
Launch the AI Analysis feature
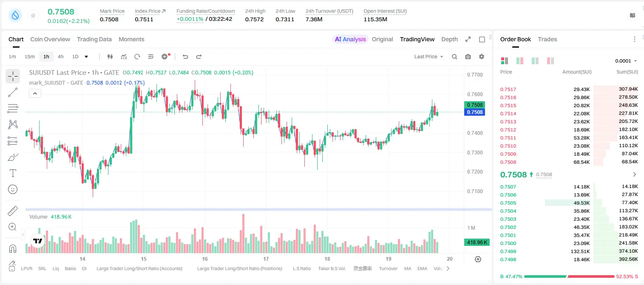point(350,39)
